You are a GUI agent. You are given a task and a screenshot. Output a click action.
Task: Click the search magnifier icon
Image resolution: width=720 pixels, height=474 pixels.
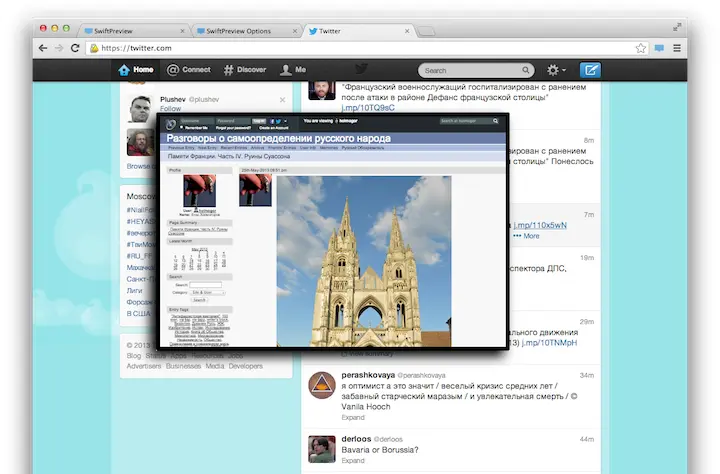point(526,71)
